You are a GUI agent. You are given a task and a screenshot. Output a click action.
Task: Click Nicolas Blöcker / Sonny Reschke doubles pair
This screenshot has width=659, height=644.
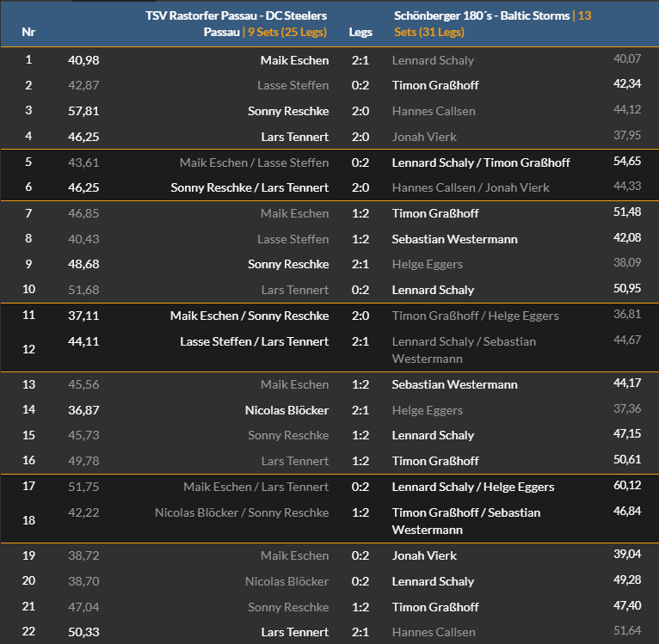point(242,512)
